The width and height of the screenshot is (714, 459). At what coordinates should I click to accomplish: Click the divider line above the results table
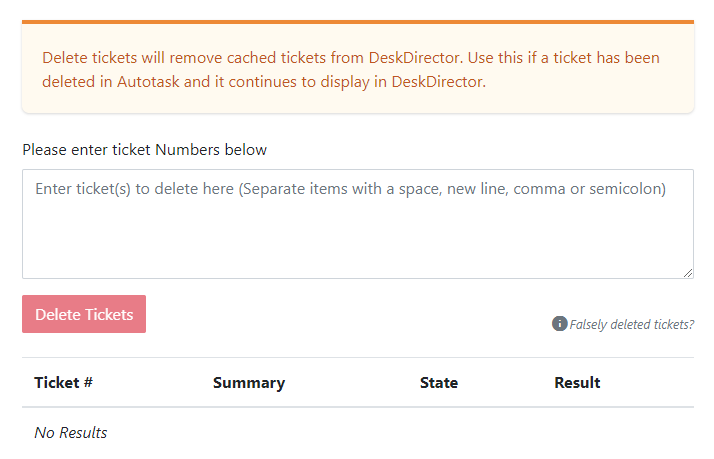tap(358, 357)
